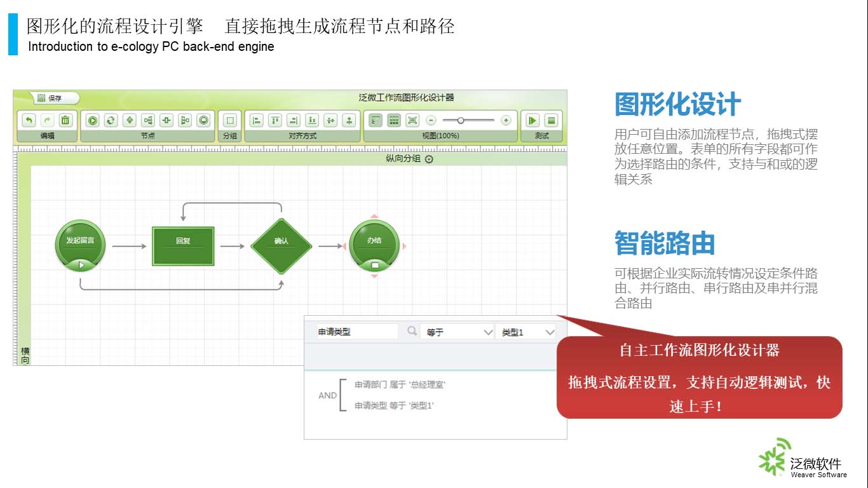Click the 泛微工作流图形化设计器 title
This screenshot has height=488, width=868.
point(406,98)
